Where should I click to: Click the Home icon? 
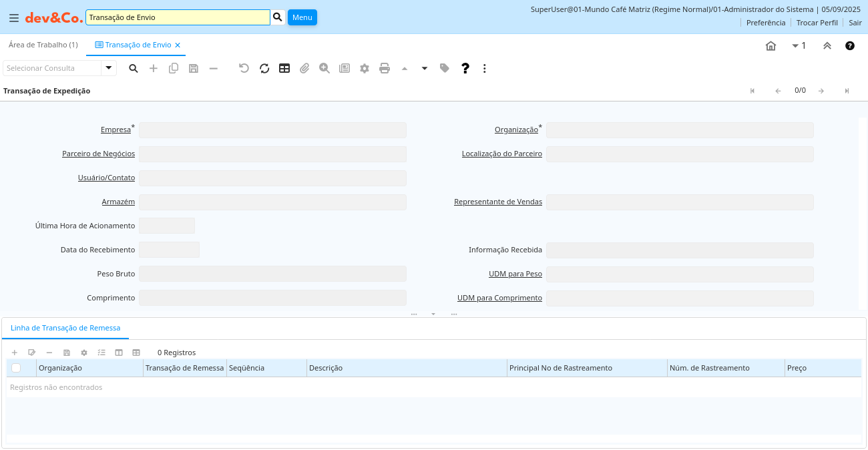coord(771,45)
